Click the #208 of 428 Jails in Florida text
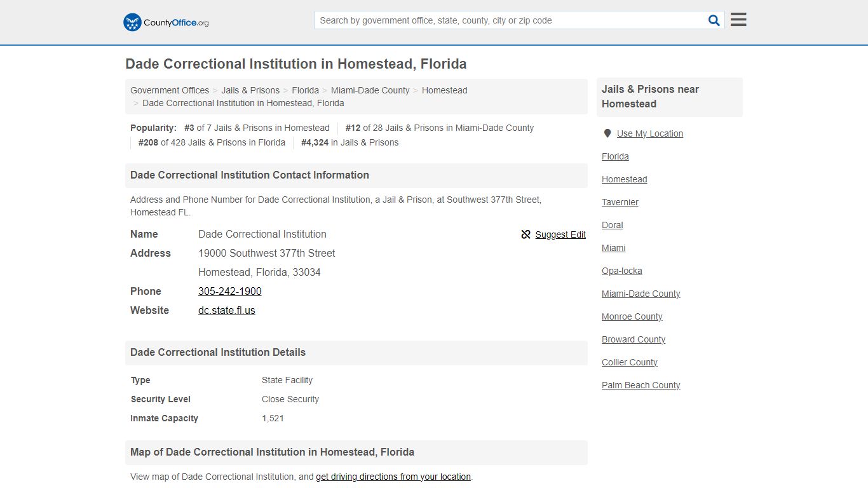 212,142
